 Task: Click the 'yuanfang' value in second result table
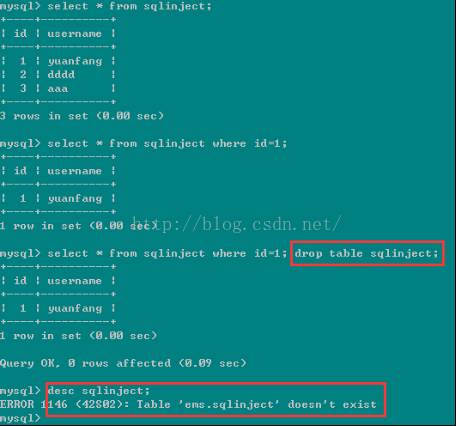coord(75,199)
